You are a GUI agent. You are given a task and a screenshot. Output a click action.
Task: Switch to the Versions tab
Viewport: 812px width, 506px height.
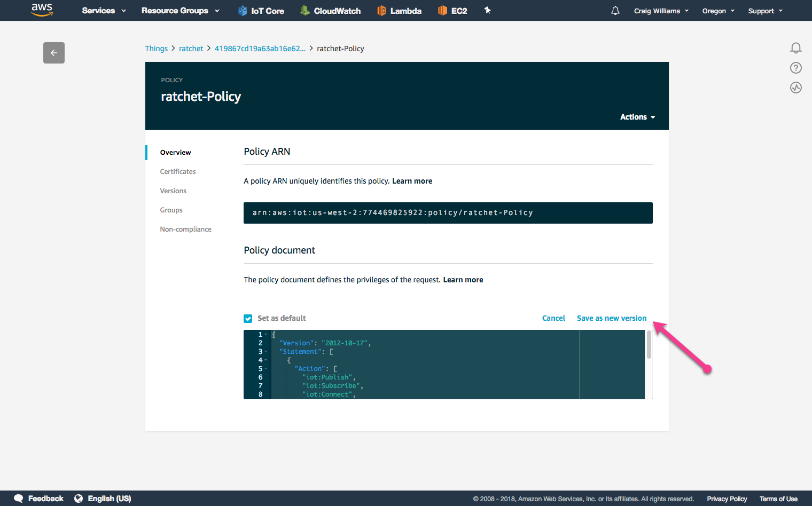click(173, 191)
